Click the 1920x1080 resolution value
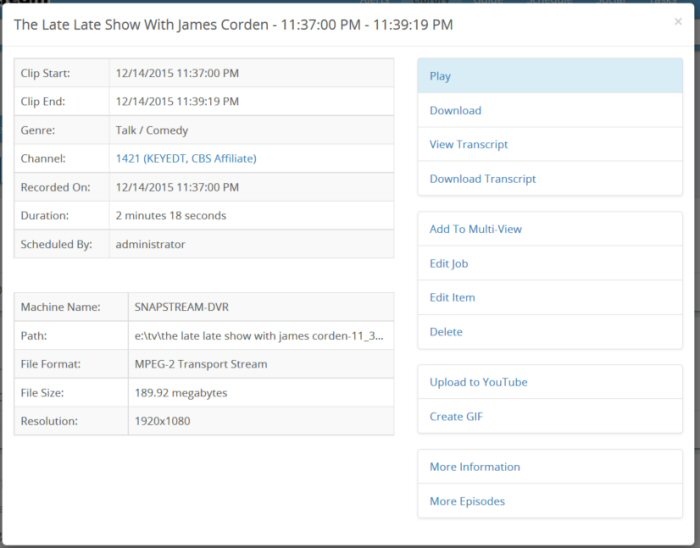Screen dimensions: 700x548 [x=162, y=421]
